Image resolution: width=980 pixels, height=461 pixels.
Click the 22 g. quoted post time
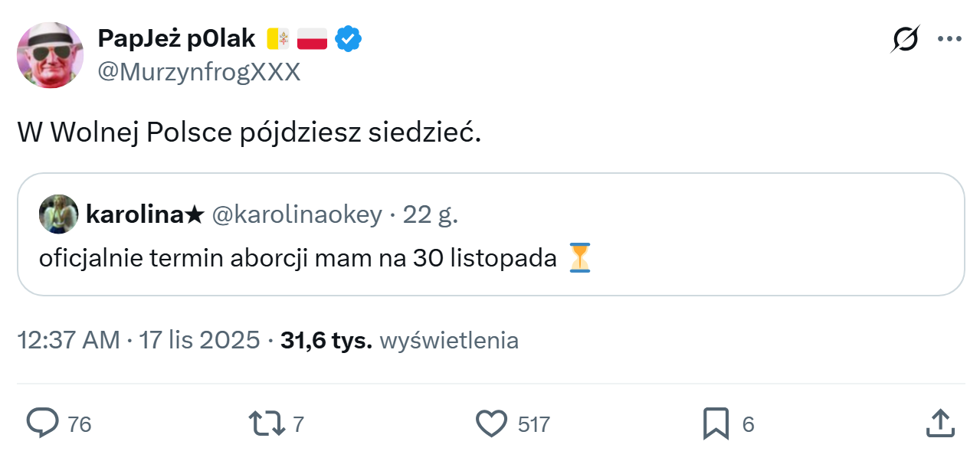pos(431,215)
